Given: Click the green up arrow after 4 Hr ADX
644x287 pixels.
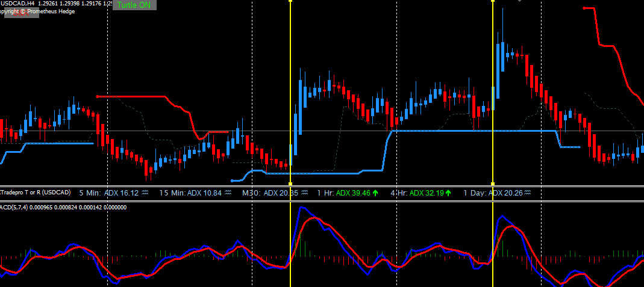Looking at the screenshot, I should [448, 193].
